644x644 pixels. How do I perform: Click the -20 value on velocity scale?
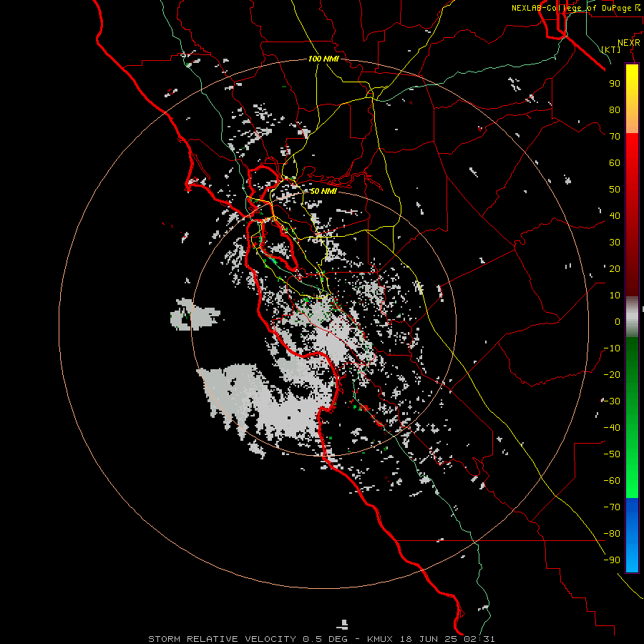612,374
